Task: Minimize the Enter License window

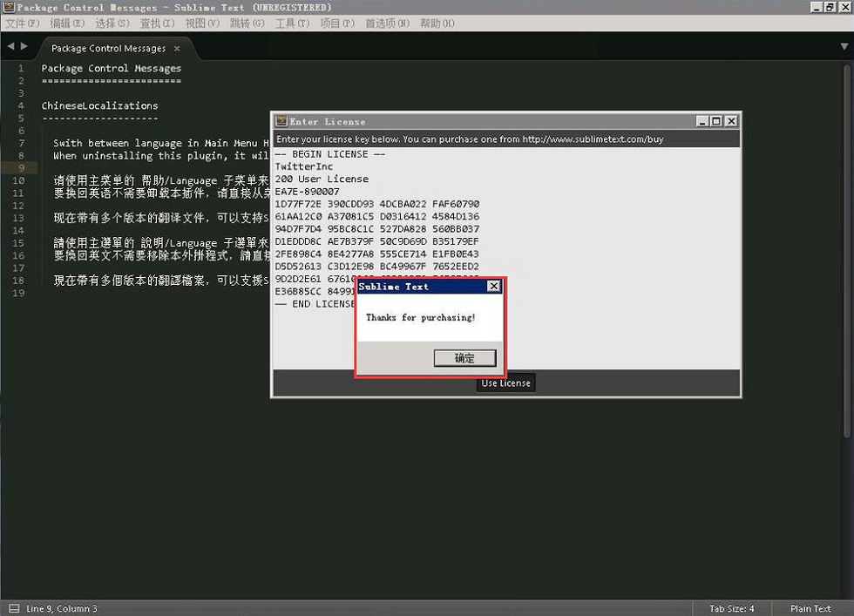Action: coord(702,121)
